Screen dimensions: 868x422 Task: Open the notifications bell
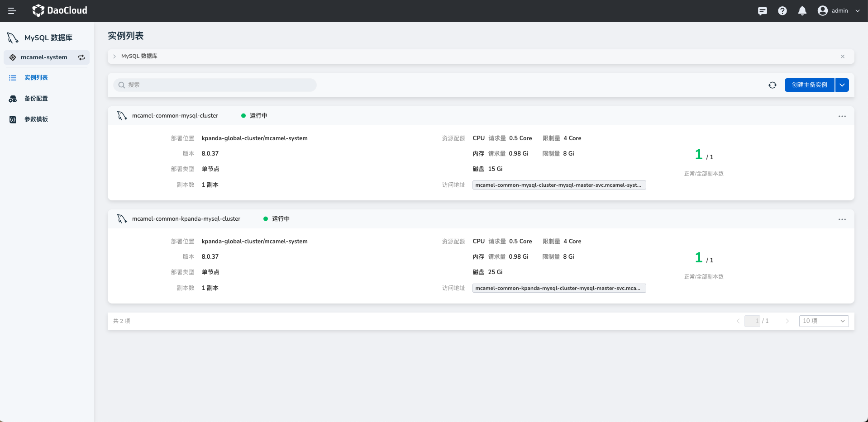coord(802,11)
